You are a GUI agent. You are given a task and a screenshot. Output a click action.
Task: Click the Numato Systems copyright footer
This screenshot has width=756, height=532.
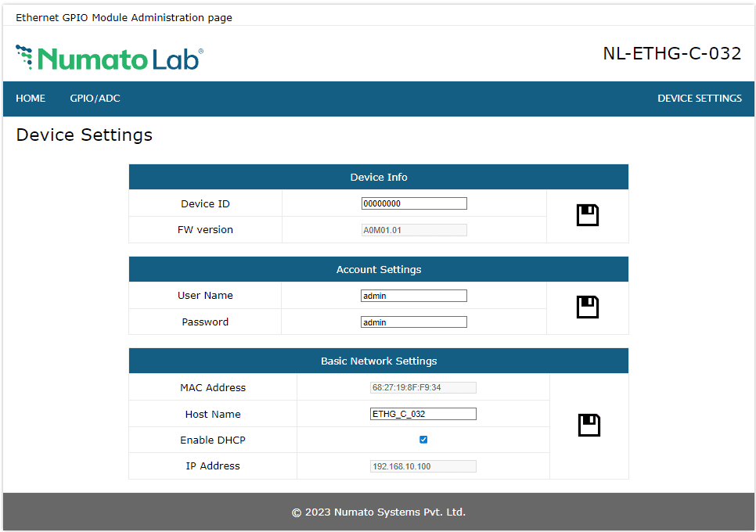379,512
